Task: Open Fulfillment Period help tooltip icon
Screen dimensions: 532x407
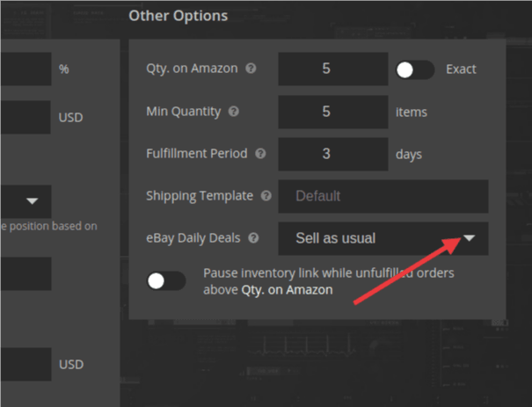Action: click(260, 154)
